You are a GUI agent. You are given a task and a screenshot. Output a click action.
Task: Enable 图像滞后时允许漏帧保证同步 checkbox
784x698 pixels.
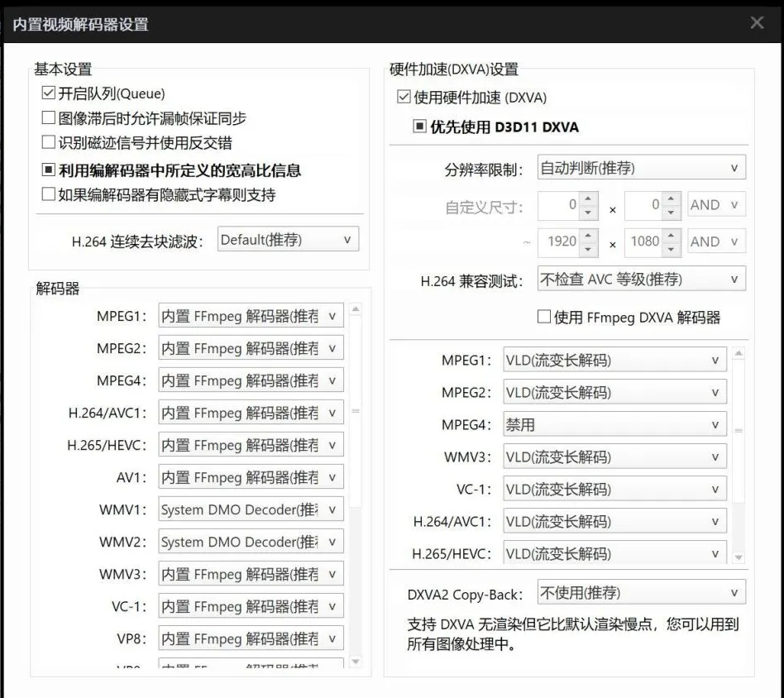click(49, 118)
